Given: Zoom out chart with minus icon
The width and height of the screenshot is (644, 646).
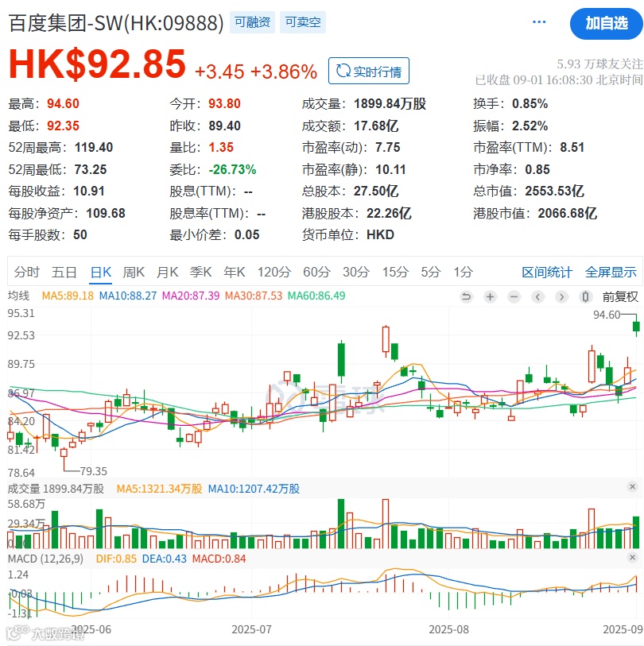Looking at the screenshot, I should 514,296.
